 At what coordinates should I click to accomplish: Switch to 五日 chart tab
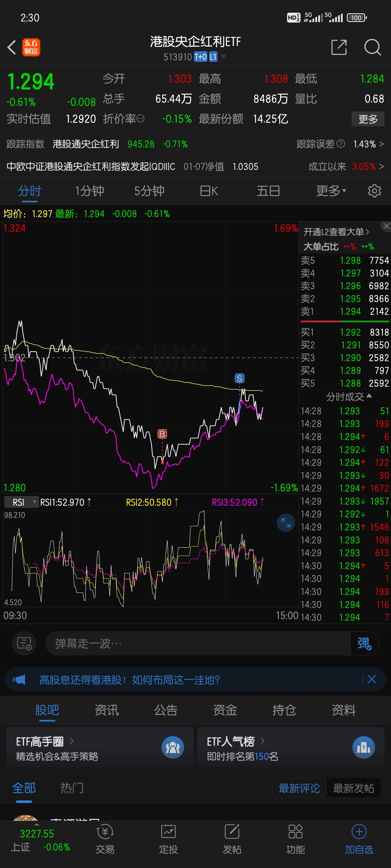(268, 191)
